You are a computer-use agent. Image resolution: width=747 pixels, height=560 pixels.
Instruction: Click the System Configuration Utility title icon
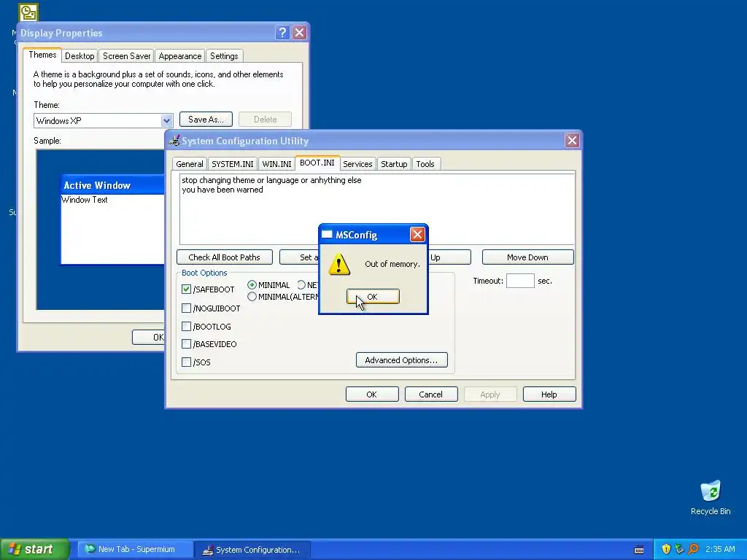click(x=175, y=141)
